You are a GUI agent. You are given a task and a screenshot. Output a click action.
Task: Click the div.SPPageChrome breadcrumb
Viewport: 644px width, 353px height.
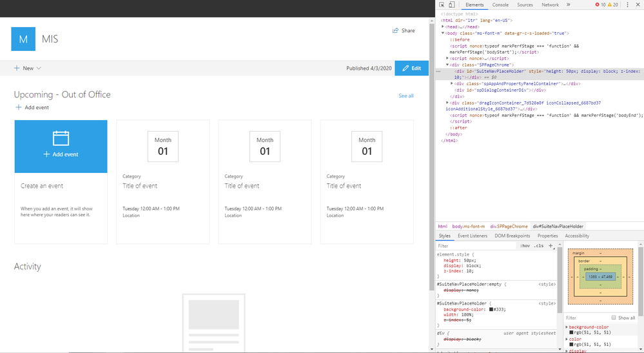(509, 227)
